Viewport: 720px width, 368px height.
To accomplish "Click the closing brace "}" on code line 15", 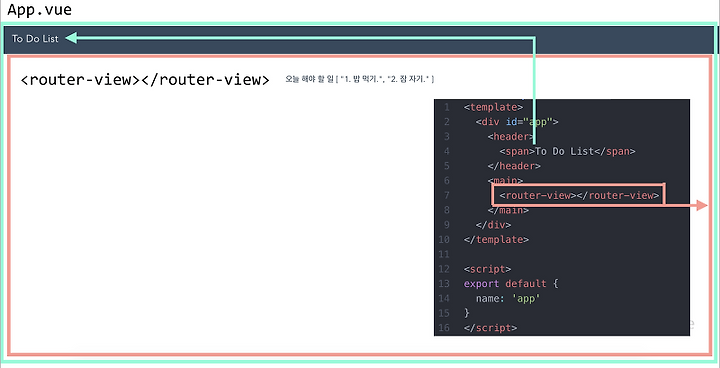I will tap(467, 313).
